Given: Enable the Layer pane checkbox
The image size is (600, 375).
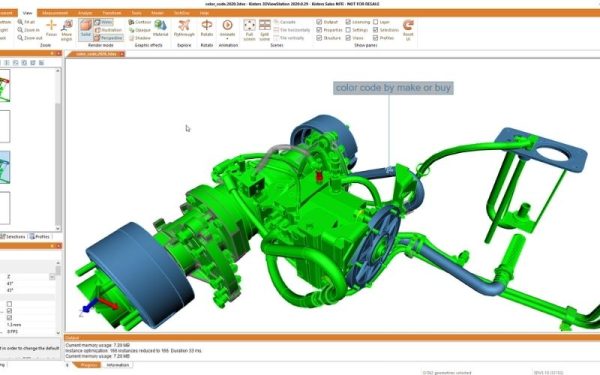Looking at the screenshot, I should tap(376, 22).
